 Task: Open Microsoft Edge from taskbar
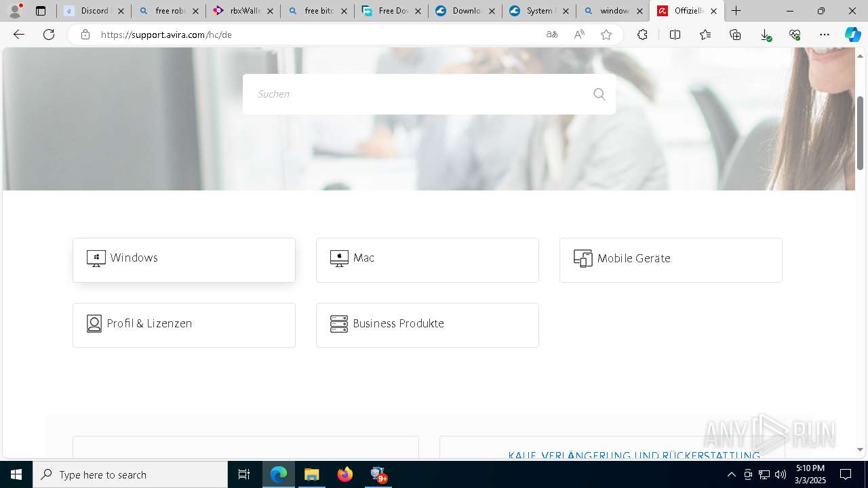tap(279, 474)
